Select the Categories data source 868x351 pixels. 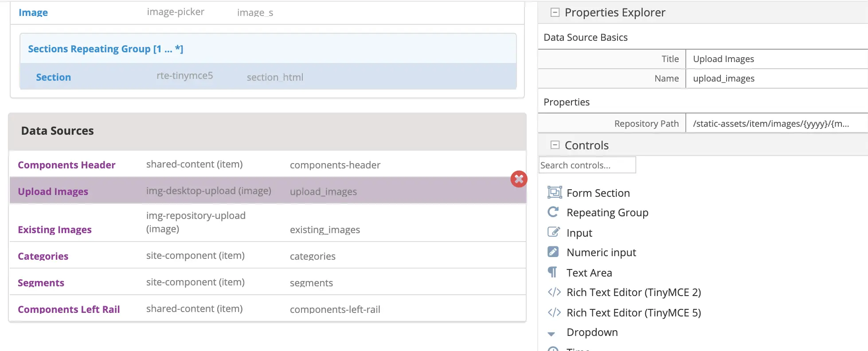[x=268, y=255]
